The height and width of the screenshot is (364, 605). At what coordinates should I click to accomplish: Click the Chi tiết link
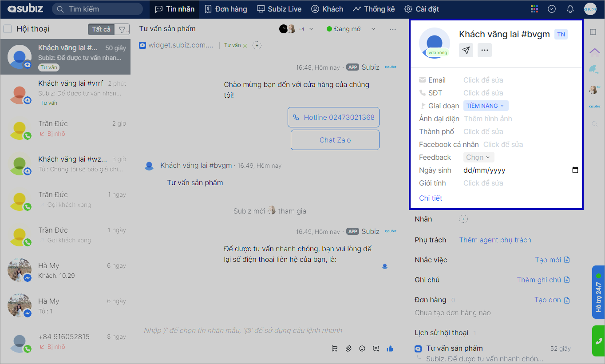coord(431,198)
